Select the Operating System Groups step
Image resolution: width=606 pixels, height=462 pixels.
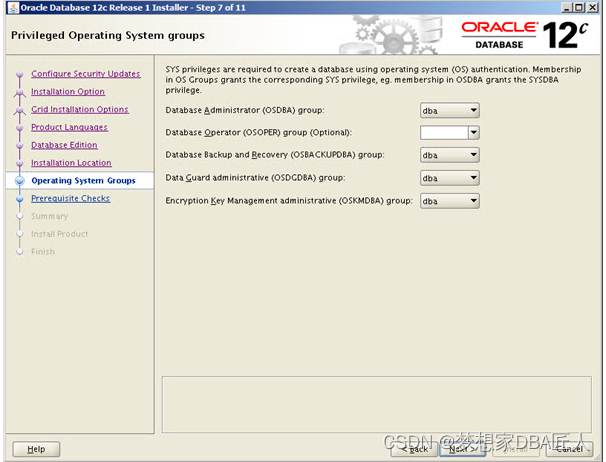coord(83,181)
